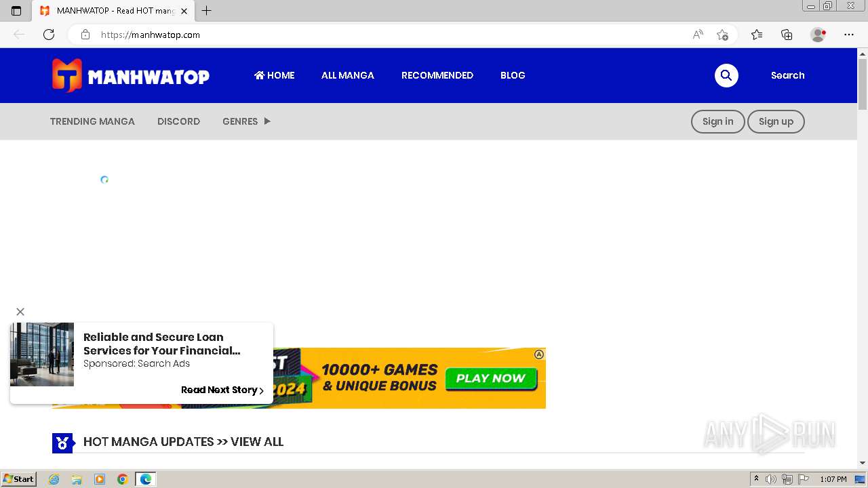This screenshot has width=868, height=488.
Task: Close the MANHWATOP tab
Action: click(184, 11)
